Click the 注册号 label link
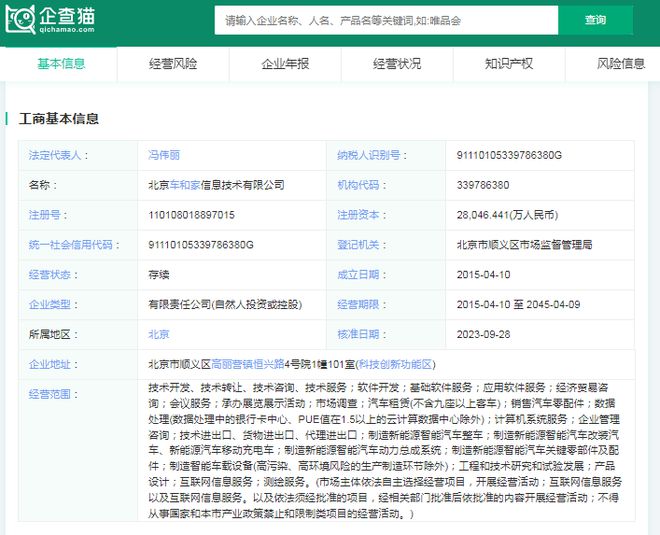Viewport: 660px width, 535px height. (44, 215)
